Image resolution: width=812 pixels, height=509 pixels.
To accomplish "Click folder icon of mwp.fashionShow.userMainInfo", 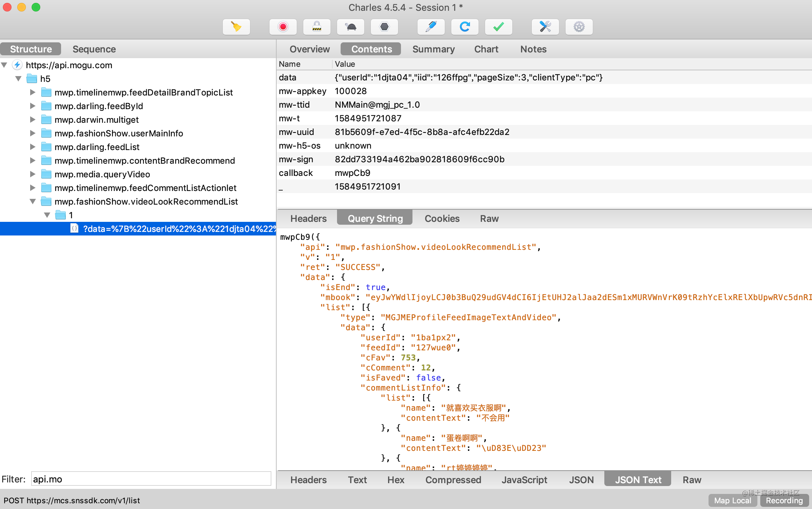I will point(46,133).
